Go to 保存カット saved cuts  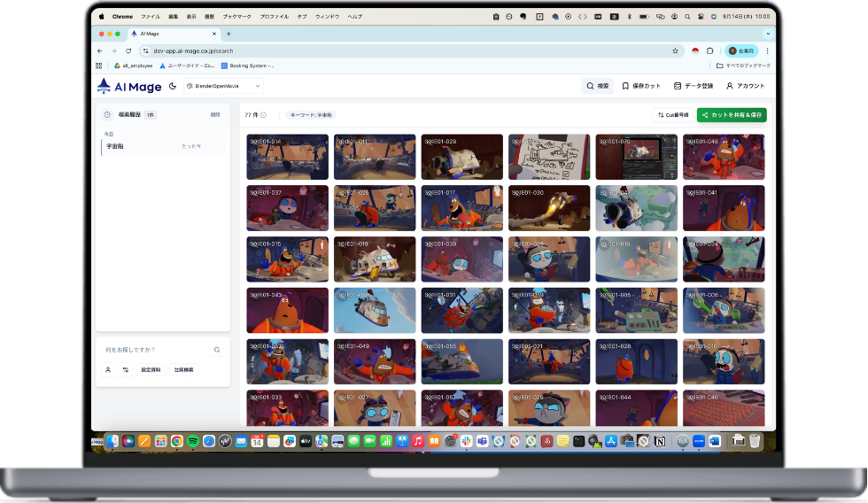coord(641,86)
